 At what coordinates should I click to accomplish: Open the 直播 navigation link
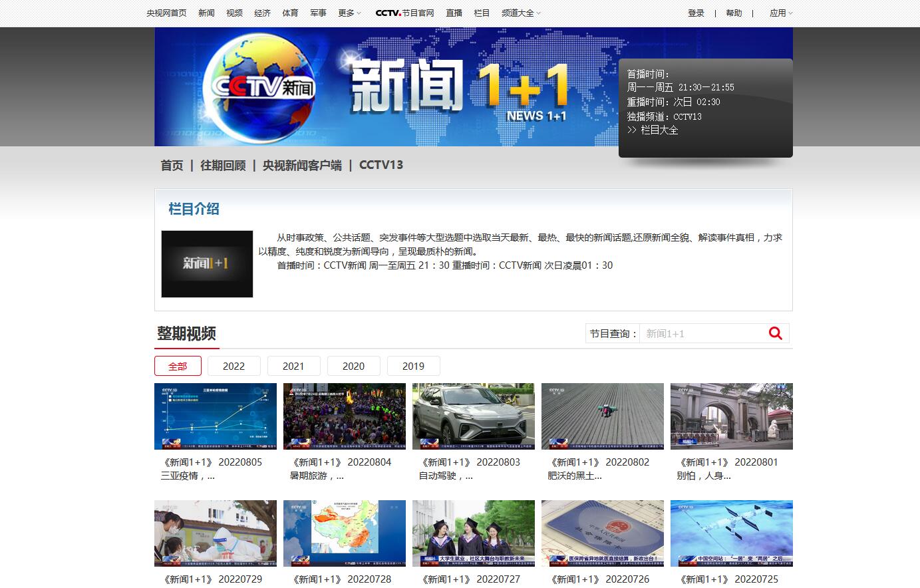(454, 13)
